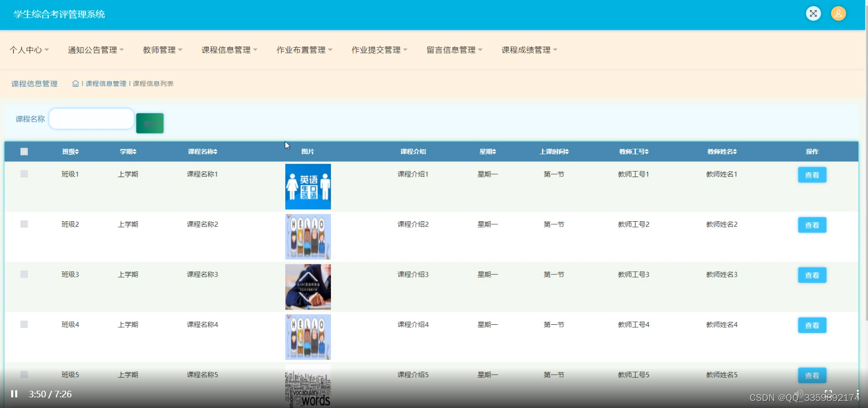868x408 pixels.
Task: Sort table by 星期 column
Action: click(x=488, y=151)
